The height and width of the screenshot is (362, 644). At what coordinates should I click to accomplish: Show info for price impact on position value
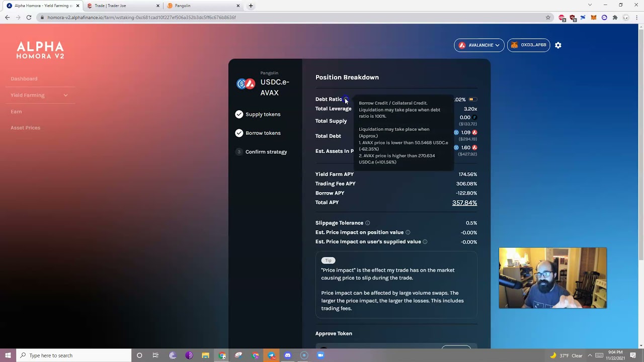point(408,232)
